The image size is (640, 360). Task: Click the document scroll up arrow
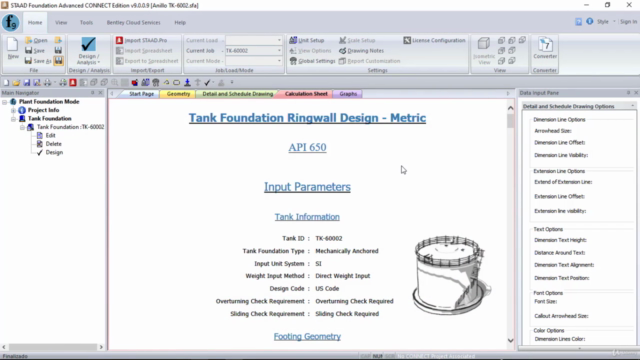click(x=510, y=108)
